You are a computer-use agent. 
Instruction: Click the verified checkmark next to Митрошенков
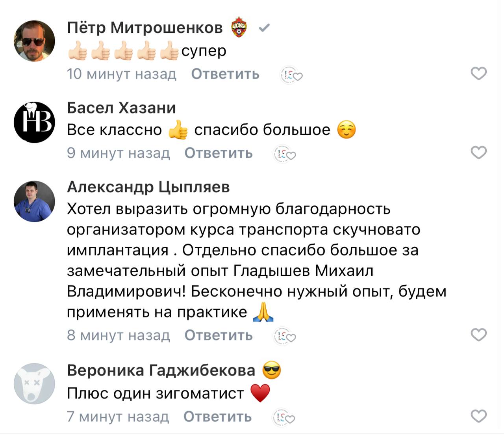264,28
